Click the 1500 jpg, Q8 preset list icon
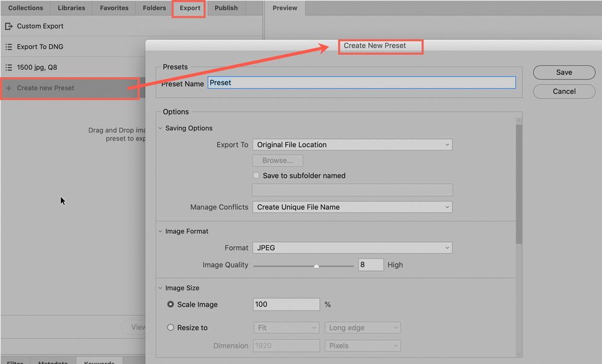The width and height of the screenshot is (602, 364). [8, 67]
